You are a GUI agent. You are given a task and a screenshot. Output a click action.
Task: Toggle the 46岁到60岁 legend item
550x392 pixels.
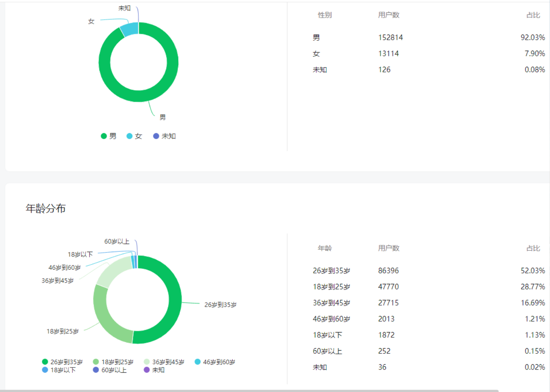pos(215,362)
